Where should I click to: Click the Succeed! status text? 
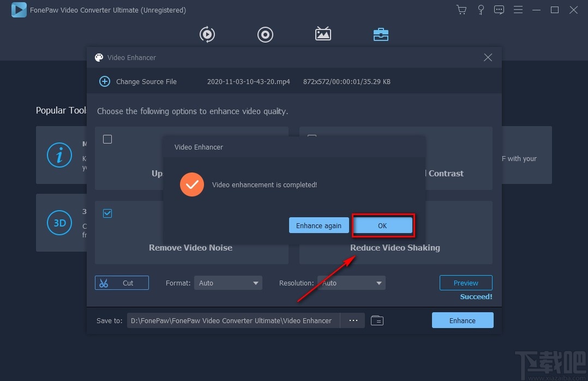[476, 296]
